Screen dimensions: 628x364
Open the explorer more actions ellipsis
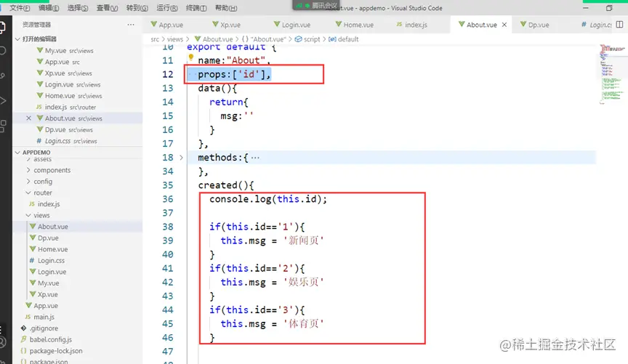[x=131, y=25]
